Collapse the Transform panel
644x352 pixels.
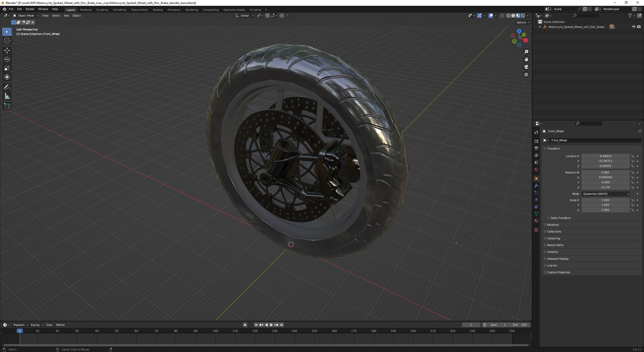[x=553, y=149]
